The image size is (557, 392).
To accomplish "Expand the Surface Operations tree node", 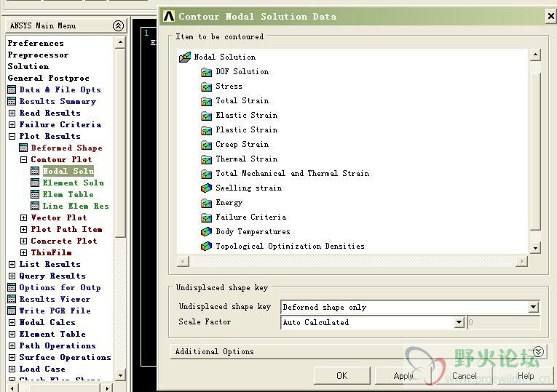I will pos(12,358).
